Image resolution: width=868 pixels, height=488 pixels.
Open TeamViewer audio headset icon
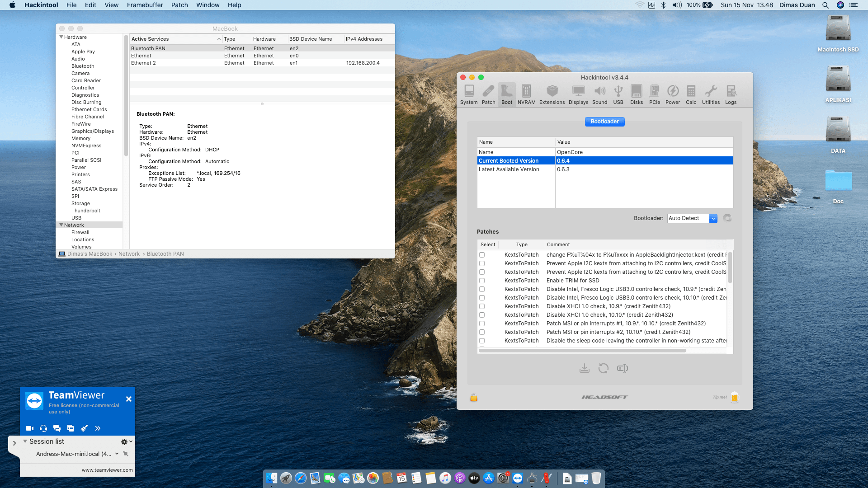point(43,428)
